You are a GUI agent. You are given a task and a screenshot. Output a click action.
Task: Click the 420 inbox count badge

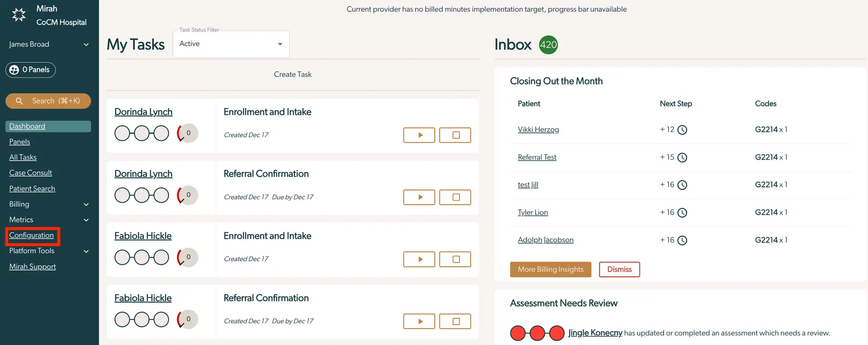548,45
